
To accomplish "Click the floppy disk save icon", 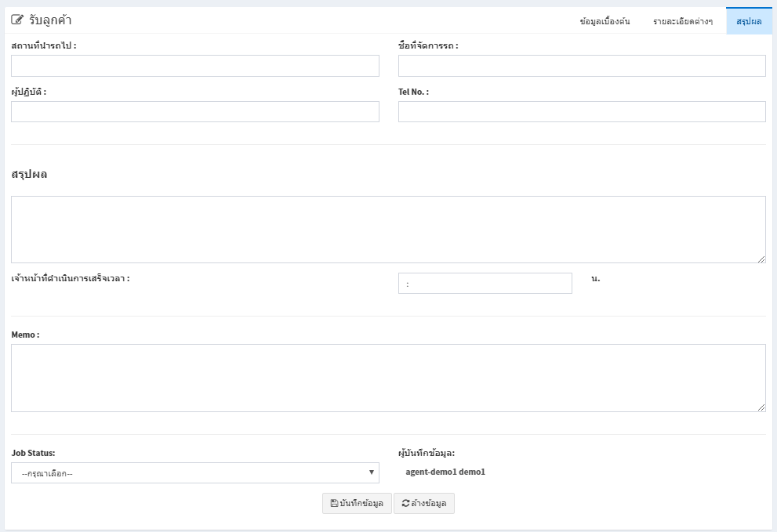I will (334, 503).
